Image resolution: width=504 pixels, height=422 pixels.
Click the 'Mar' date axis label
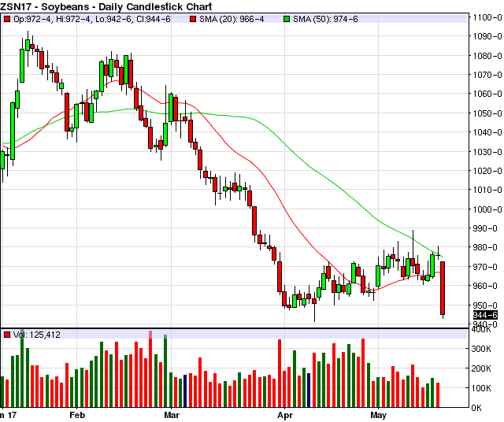(x=172, y=415)
